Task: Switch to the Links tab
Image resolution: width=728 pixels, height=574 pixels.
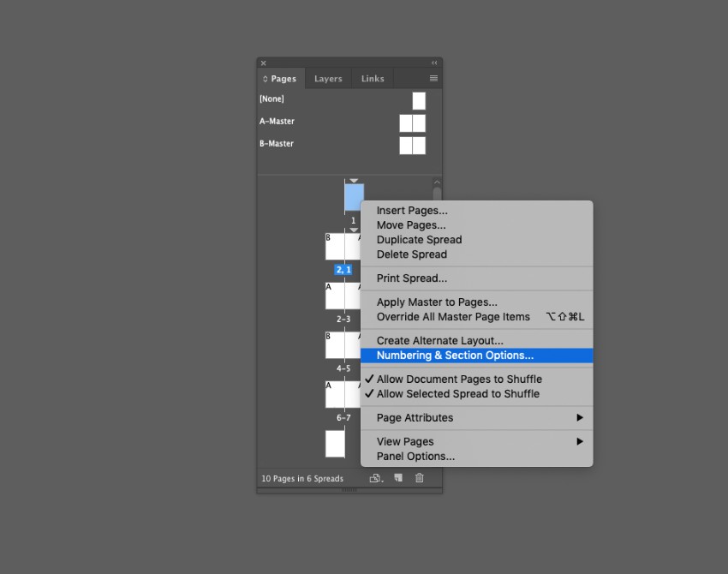Action: tap(373, 79)
